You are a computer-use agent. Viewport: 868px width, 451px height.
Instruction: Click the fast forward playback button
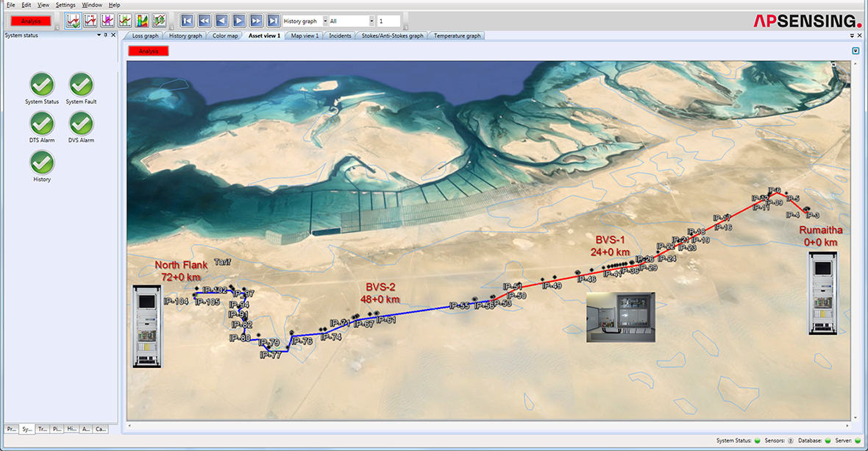[256, 21]
